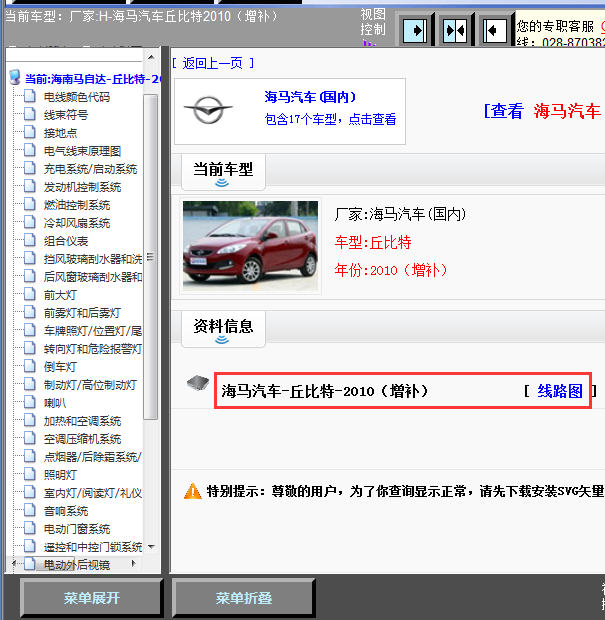This screenshot has width=605, height=620.
Task: Click the page icon beside 前大灯
Action: [30, 294]
